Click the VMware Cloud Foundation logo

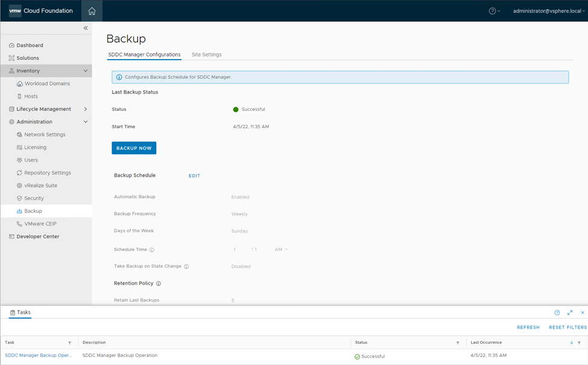tap(40, 11)
